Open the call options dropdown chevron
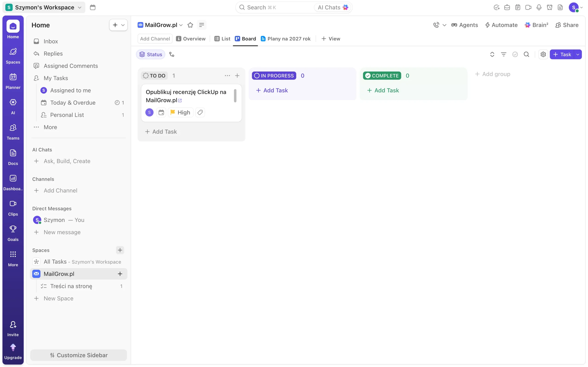 click(444, 25)
